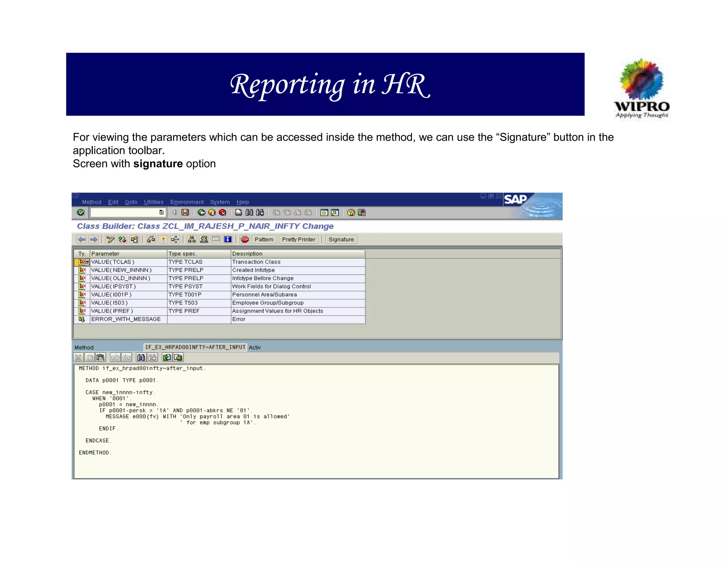728x562 pixels.
Task: Click the green Back arrow icon
Action: (x=202, y=212)
